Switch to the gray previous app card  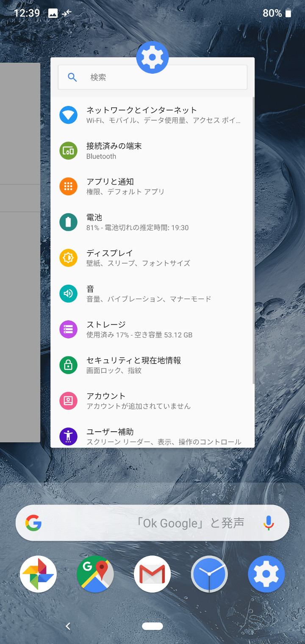click(19, 253)
